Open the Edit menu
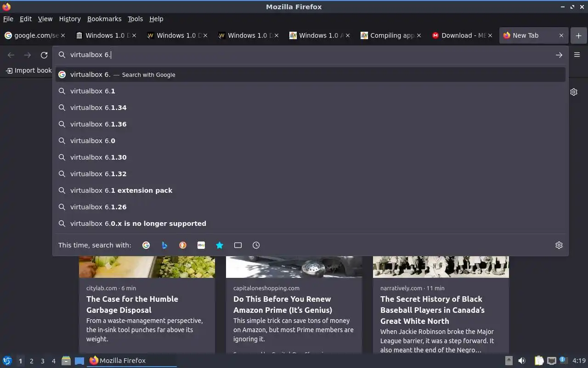Viewport: 588px width, 368px height. click(x=26, y=19)
